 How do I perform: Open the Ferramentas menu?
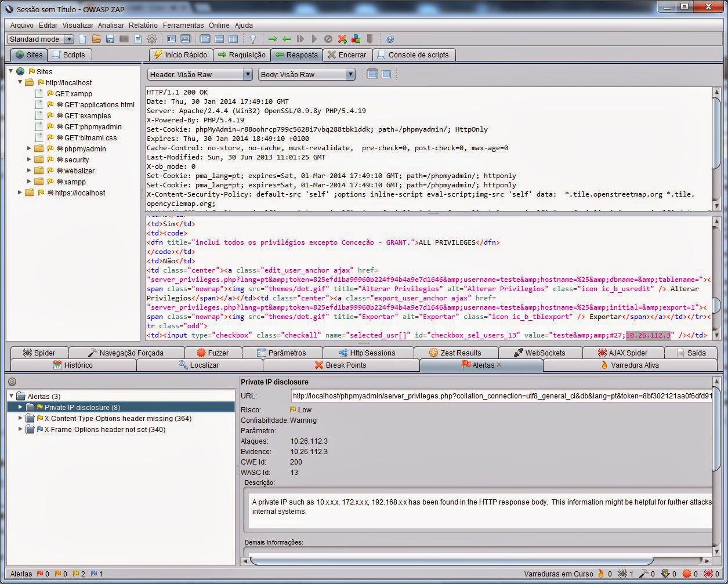[183, 25]
